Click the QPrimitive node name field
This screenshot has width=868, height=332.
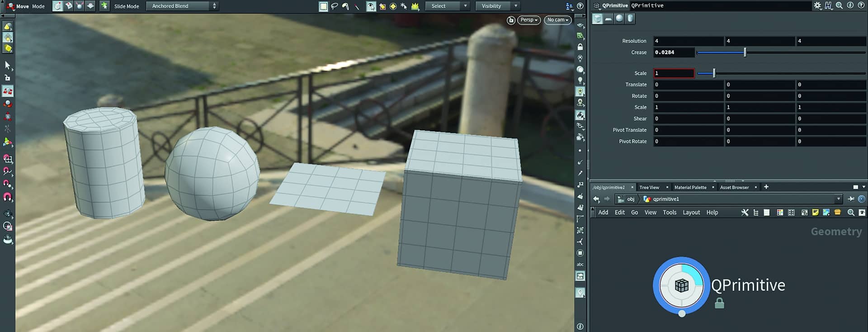click(720, 5)
